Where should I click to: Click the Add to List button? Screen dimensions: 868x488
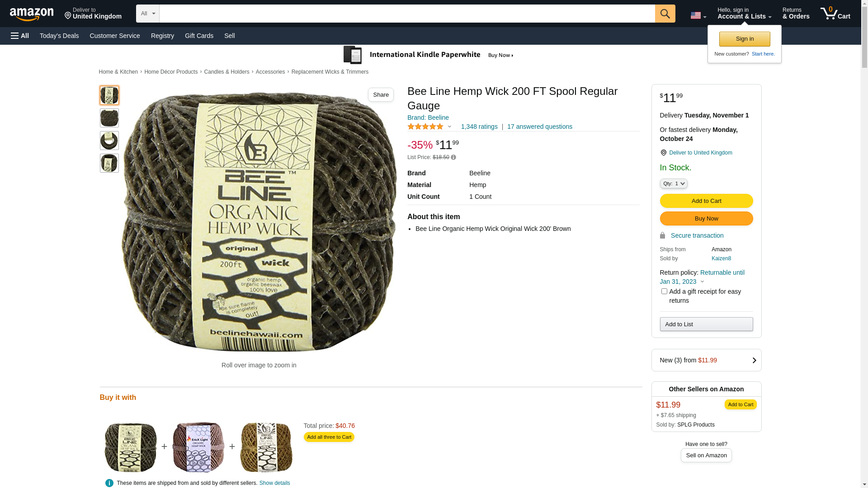pyautogui.click(x=706, y=324)
